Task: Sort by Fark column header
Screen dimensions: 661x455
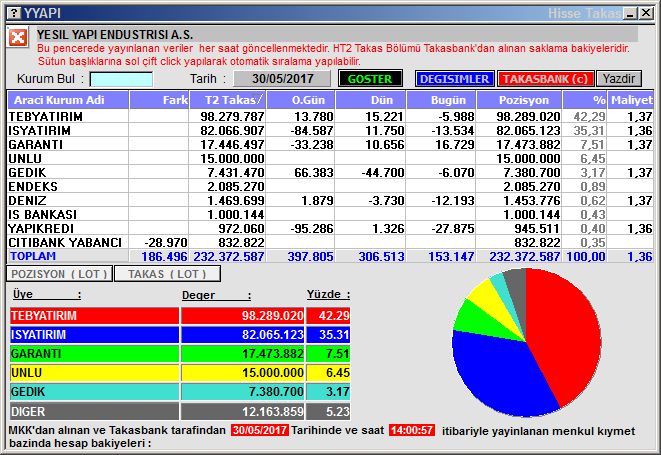Action: pyautogui.click(x=159, y=100)
